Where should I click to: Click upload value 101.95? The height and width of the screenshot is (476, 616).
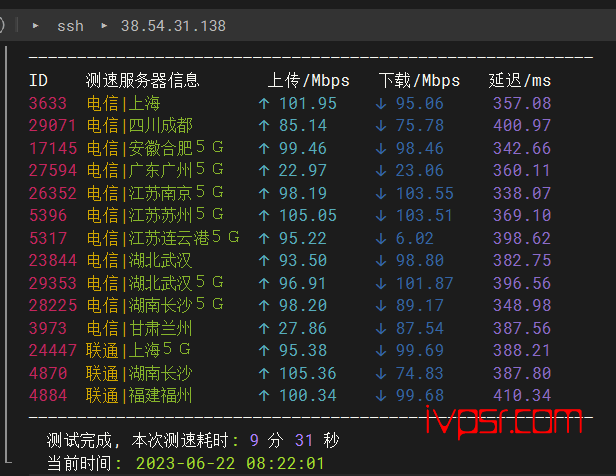(308, 103)
